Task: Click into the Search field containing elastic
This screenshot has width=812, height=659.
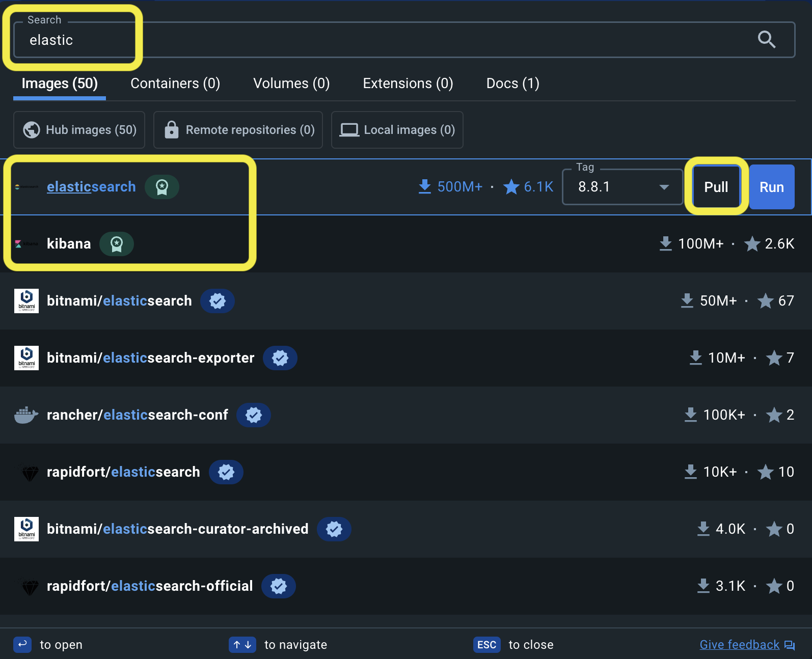Action: [x=404, y=40]
